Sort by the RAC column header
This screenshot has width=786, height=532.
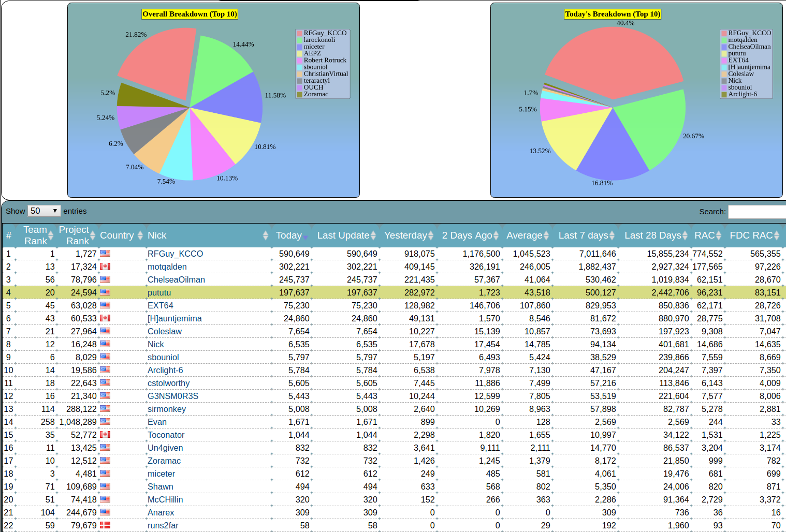point(704,235)
